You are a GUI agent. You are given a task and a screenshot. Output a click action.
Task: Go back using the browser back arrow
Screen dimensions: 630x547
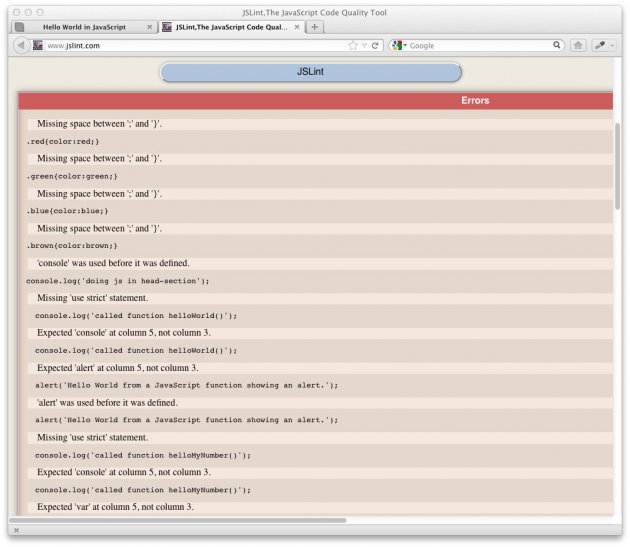pos(21,45)
